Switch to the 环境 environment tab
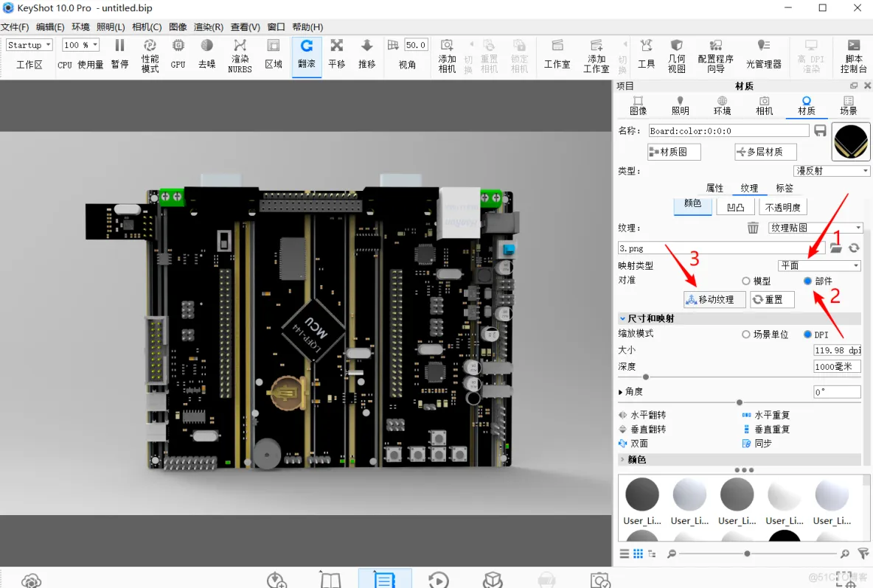The height and width of the screenshot is (588, 873). [722, 105]
